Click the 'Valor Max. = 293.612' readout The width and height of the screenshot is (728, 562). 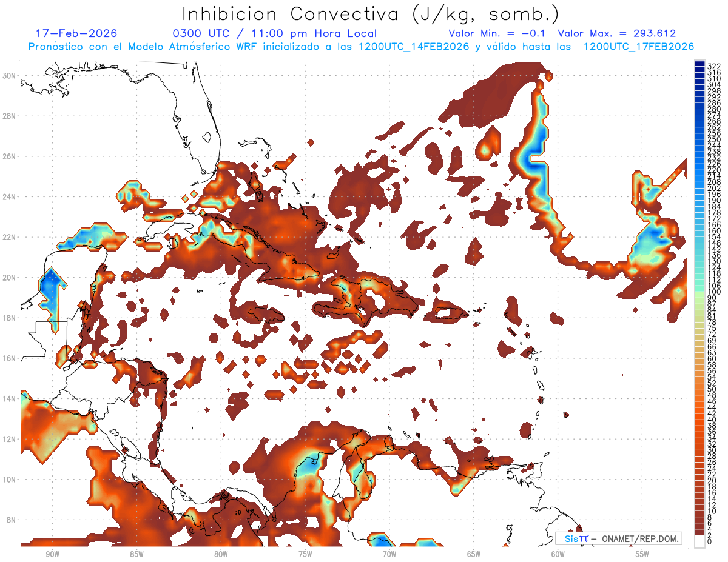tap(616, 34)
